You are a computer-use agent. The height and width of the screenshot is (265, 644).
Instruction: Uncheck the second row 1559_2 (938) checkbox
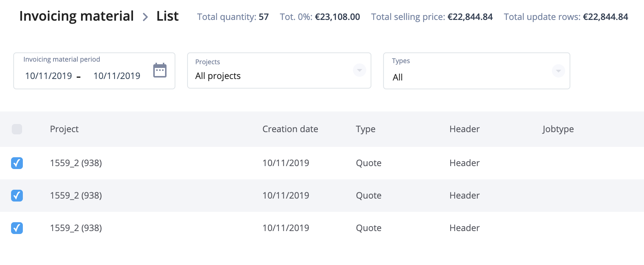coord(17,196)
